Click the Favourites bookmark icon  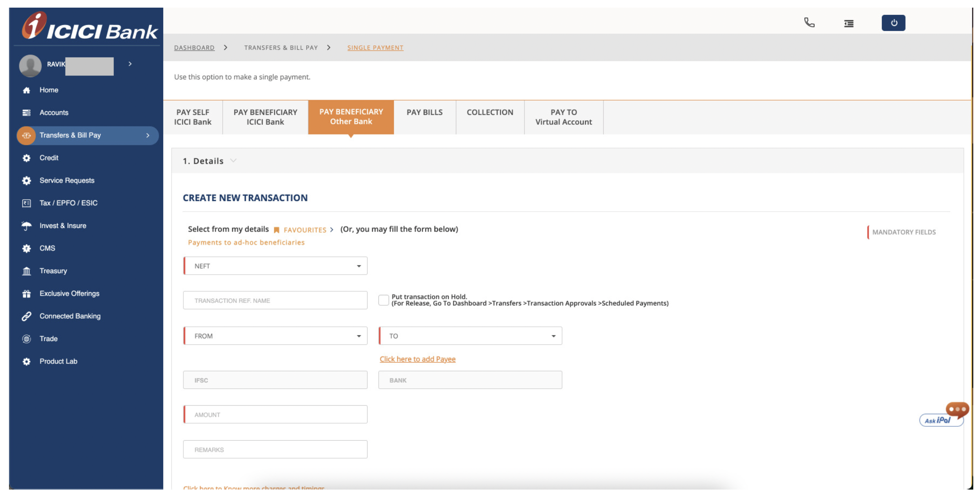[277, 230]
